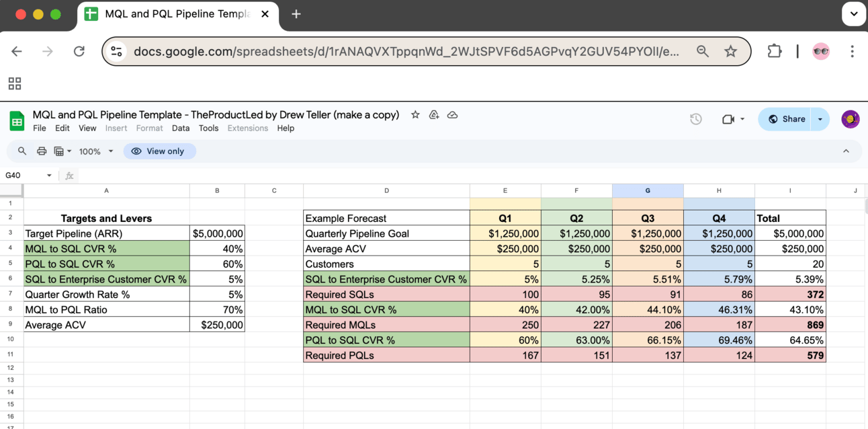The height and width of the screenshot is (429, 868).
Task: Open the filter views dropdown arrow
Action: pos(69,151)
